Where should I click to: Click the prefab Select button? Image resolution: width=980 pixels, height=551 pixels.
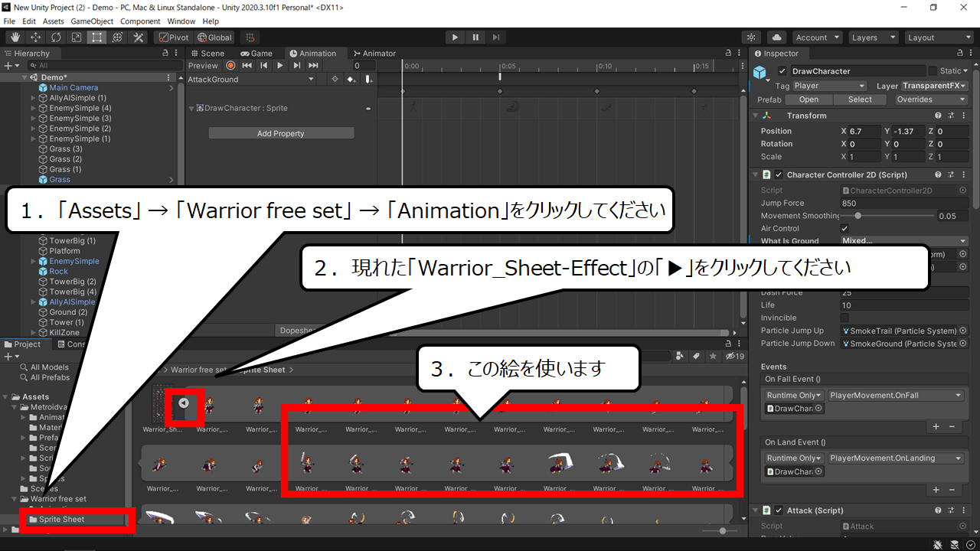(x=860, y=99)
